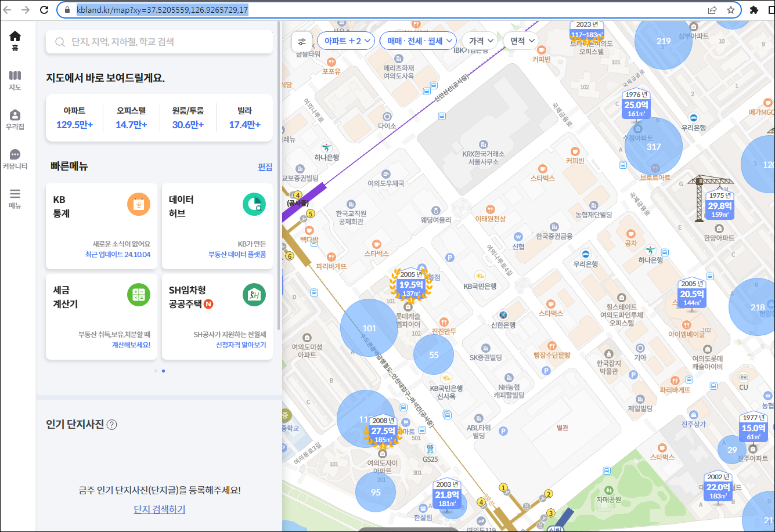Click the KB 통계 orange calendar icon
775x532 pixels.
pyautogui.click(x=139, y=204)
